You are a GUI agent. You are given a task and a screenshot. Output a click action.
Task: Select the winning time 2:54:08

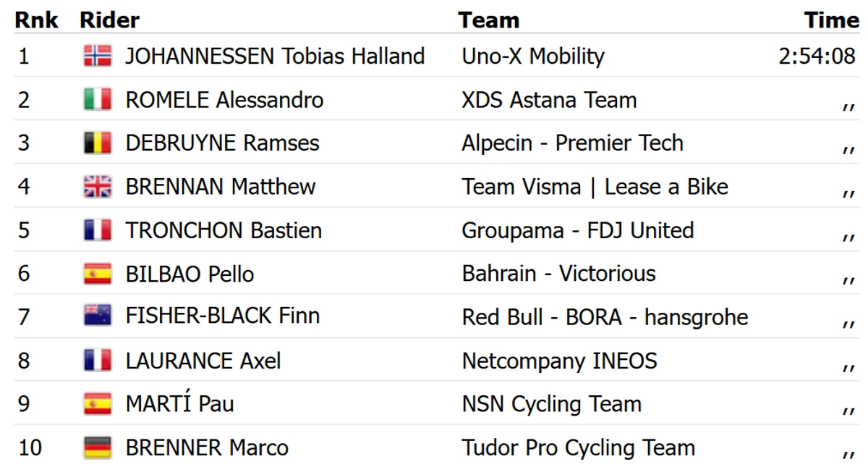tap(817, 56)
